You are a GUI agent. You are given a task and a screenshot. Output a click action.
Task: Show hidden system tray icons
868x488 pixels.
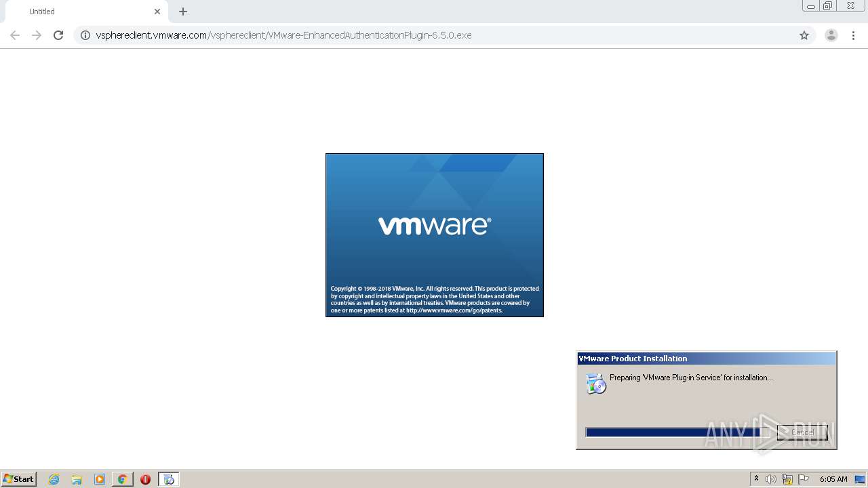756,479
